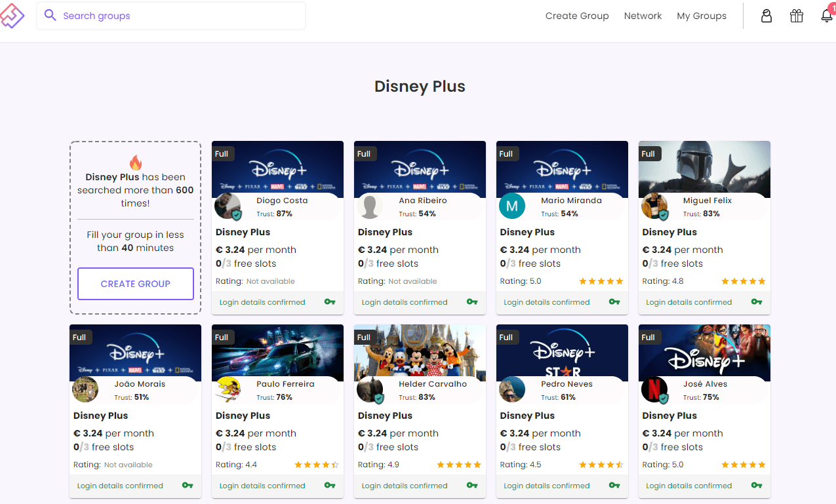
Task: Click the fire icon in the promo box
Action: coord(136,163)
